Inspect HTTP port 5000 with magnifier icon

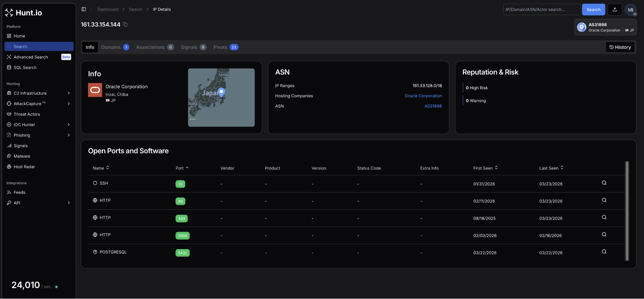(x=604, y=235)
